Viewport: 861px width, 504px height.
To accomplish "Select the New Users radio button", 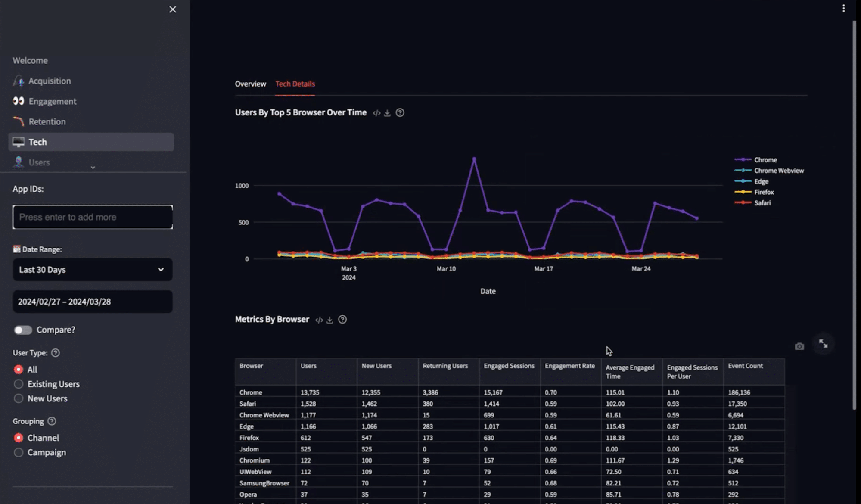I will [x=19, y=398].
